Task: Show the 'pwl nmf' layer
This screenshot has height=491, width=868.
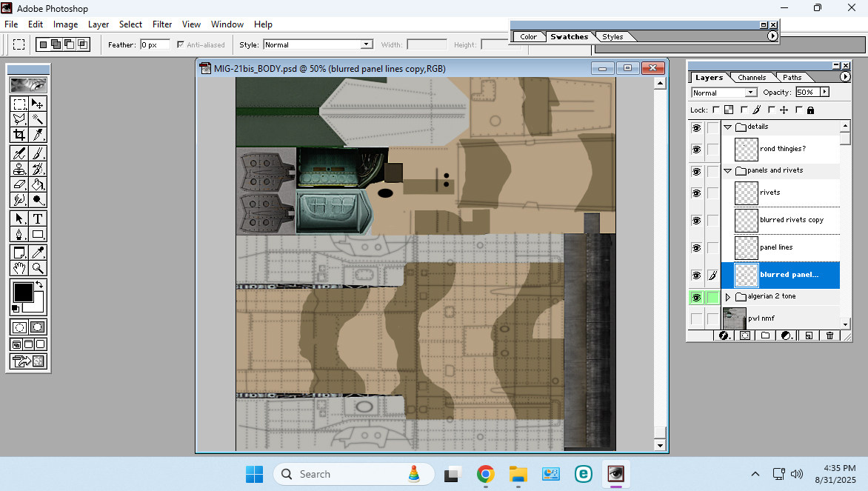Action: tap(696, 319)
